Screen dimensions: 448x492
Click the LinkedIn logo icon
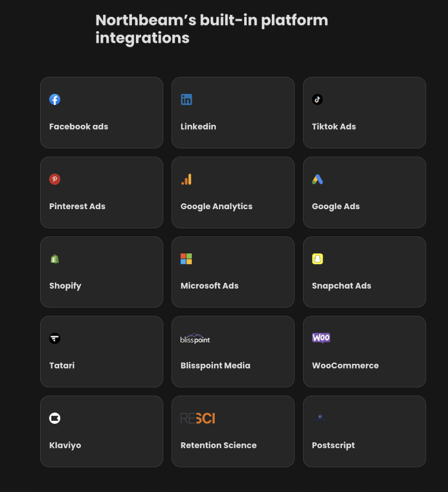[x=186, y=99]
